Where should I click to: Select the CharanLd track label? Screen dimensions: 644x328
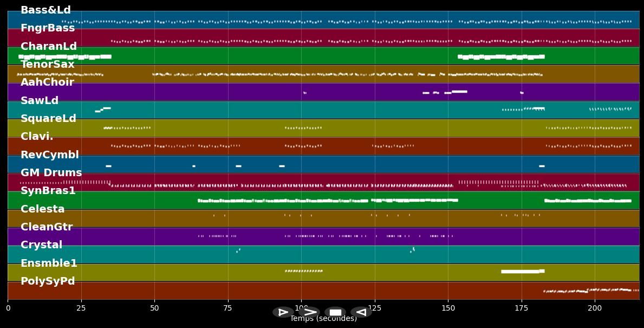tap(48, 46)
